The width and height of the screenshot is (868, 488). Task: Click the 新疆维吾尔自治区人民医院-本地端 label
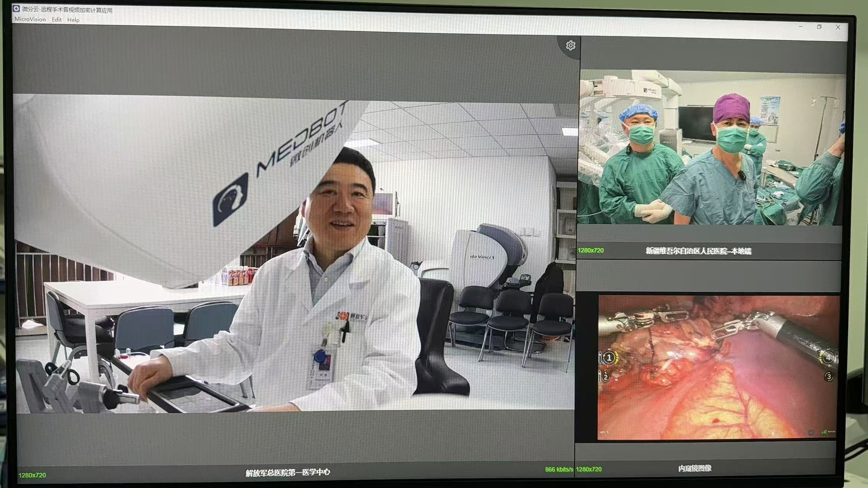click(x=698, y=251)
